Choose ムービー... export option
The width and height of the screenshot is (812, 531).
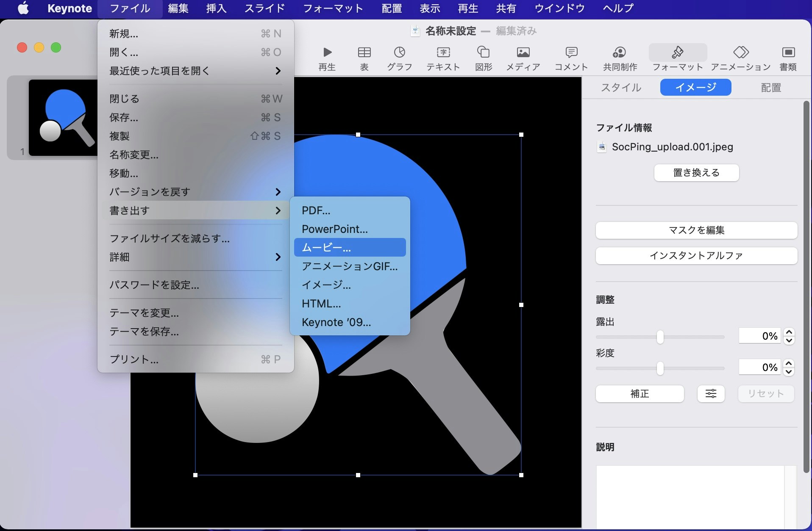350,248
